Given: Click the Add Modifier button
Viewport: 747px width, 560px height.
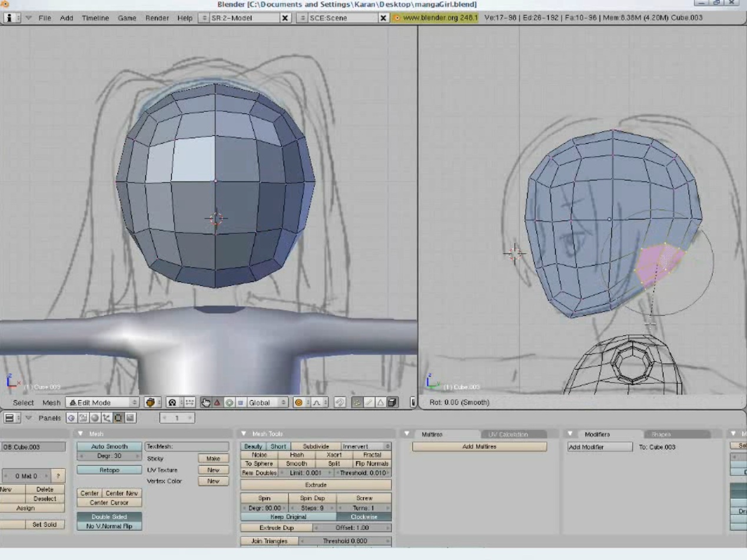Looking at the screenshot, I should (600, 446).
